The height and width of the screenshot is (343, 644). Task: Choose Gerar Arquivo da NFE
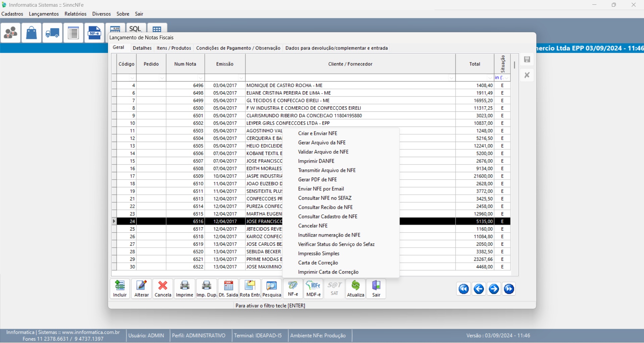pos(341,143)
